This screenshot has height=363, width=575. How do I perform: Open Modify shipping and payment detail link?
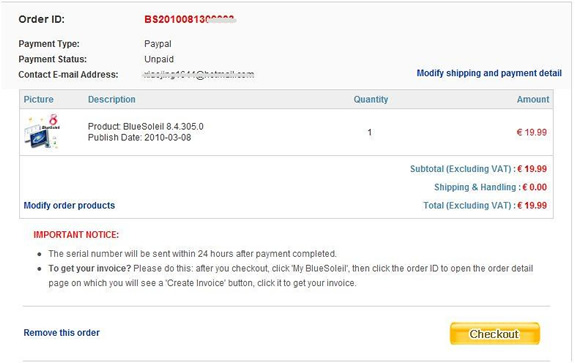click(489, 73)
